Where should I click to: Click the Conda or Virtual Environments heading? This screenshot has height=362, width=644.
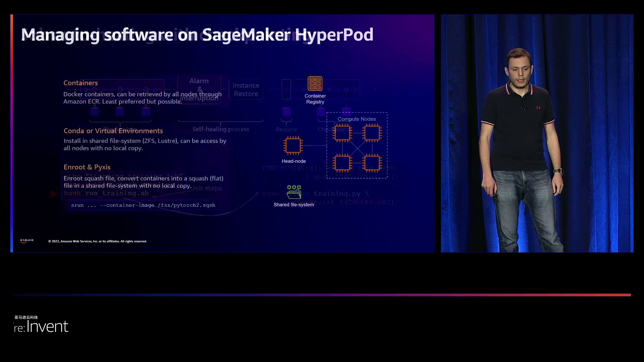pyautogui.click(x=113, y=131)
